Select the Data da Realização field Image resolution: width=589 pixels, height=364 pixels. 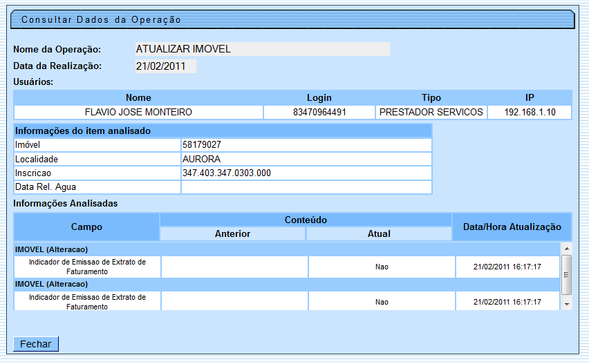click(165, 66)
